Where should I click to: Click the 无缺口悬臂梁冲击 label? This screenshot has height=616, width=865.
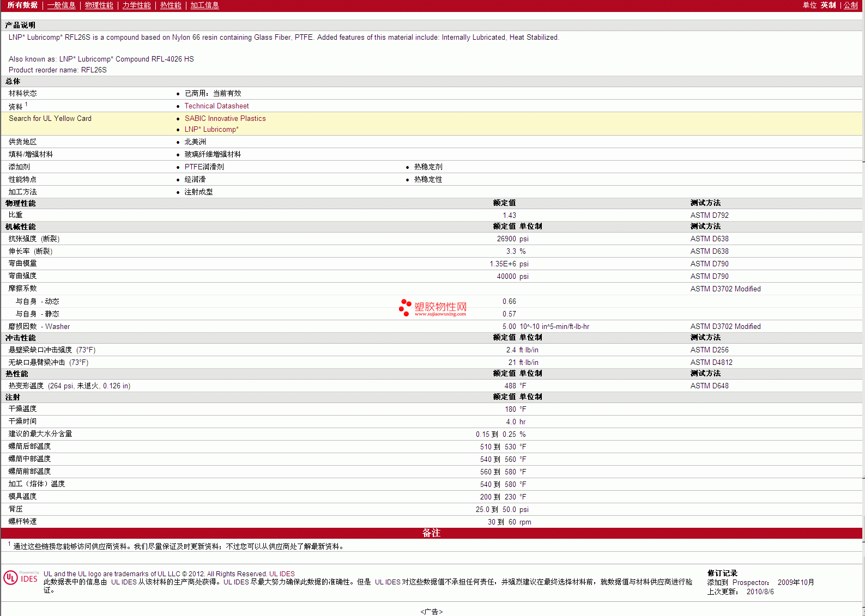pos(48,363)
